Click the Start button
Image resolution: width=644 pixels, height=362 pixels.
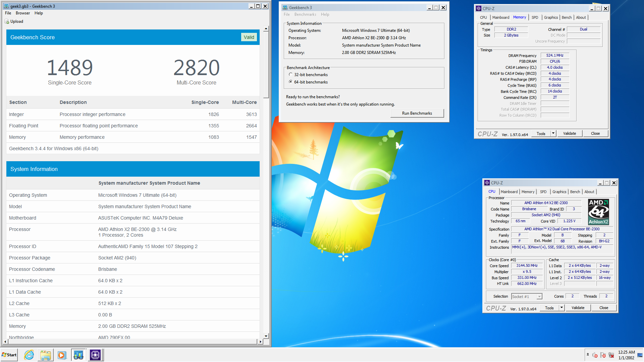(9, 355)
